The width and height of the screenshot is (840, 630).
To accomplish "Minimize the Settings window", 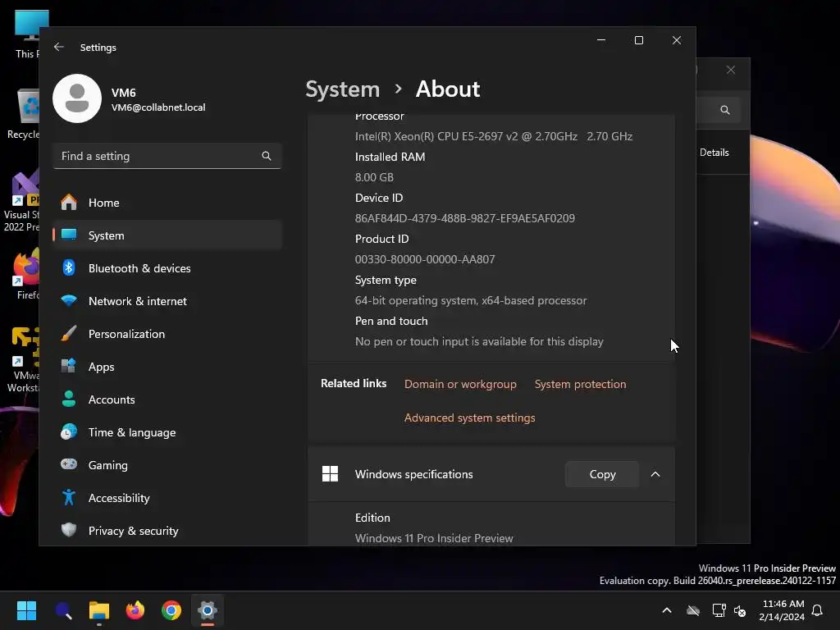I will (601, 40).
